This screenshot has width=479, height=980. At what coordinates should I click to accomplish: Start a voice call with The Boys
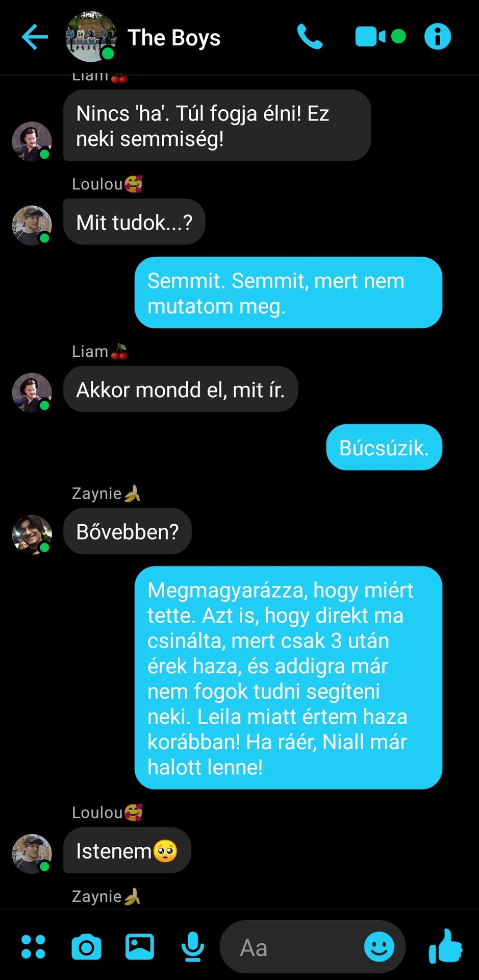click(x=310, y=37)
